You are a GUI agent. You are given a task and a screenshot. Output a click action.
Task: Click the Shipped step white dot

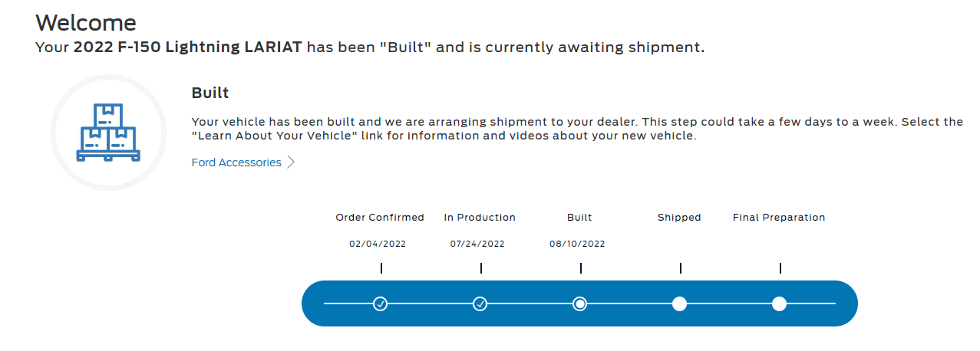(679, 304)
